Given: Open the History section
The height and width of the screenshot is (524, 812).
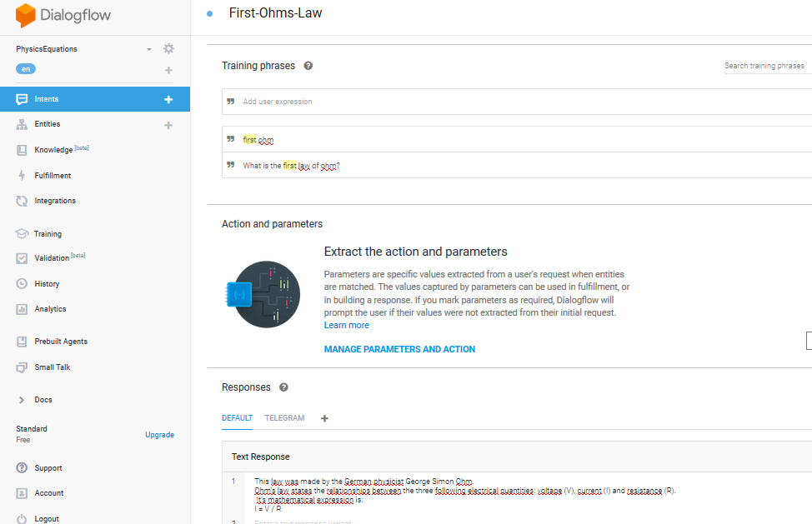Looking at the screenshot, I should tap(48, 284).
